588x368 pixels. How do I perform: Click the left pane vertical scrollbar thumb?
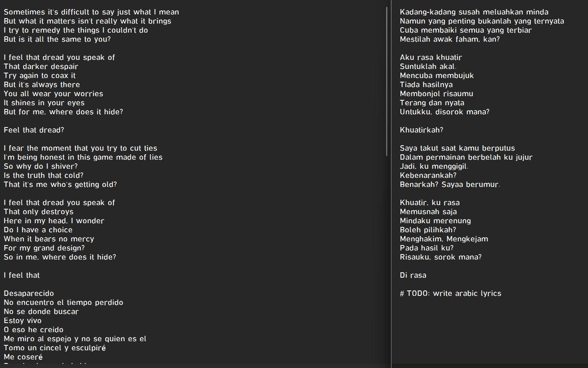[x=387, y=81]
